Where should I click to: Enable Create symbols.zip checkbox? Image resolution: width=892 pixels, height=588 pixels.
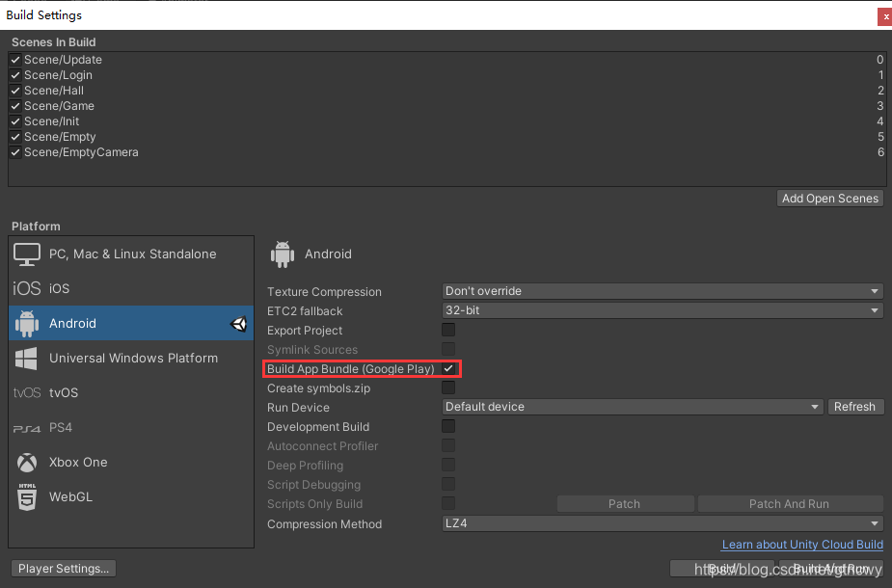coord(448,388)
